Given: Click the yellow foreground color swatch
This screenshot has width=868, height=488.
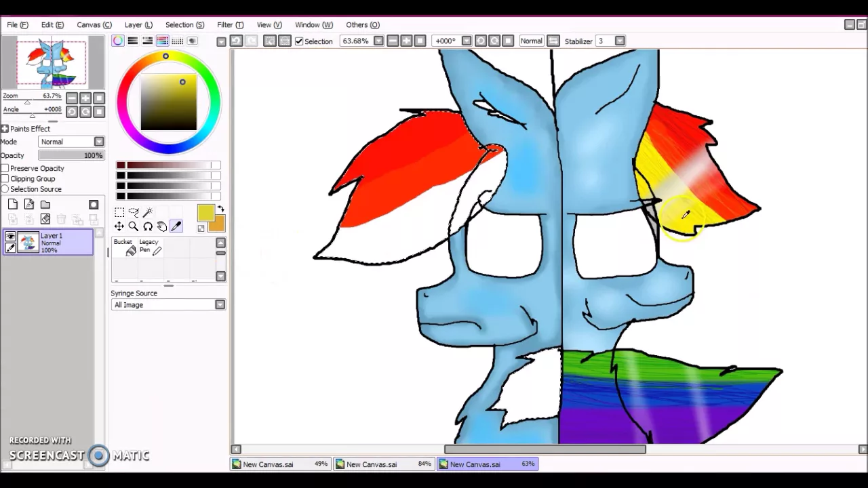Looking at the screenshot, I should coord(205,213).
